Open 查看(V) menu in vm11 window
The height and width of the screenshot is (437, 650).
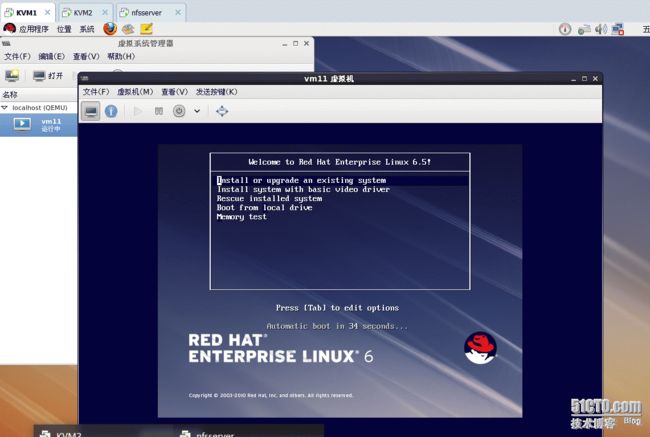[x=174, y=92]
